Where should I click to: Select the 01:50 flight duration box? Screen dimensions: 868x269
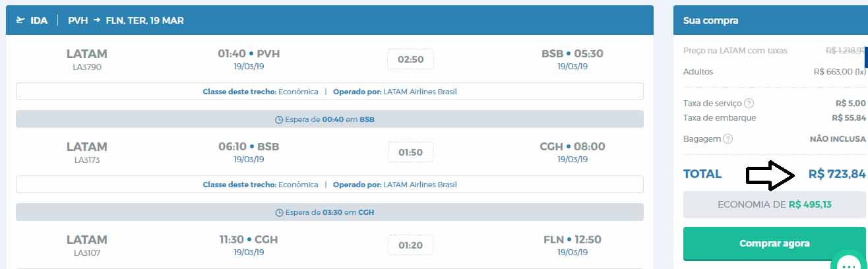click(410, 152)
